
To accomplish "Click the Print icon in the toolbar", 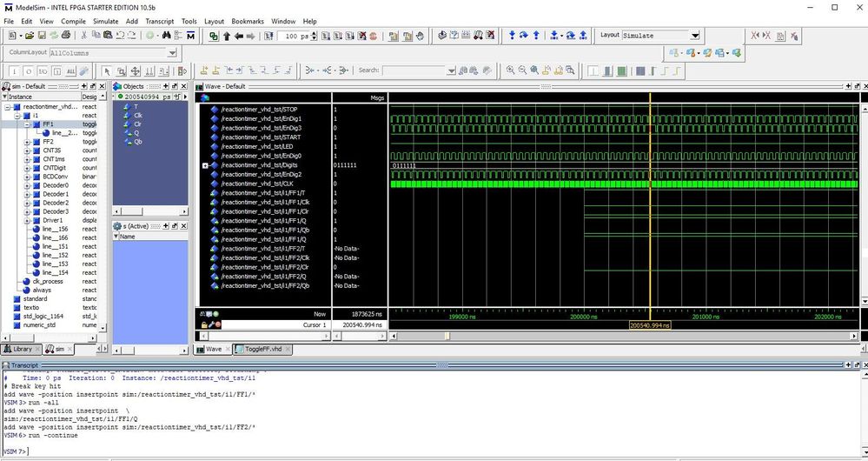I will pyautogui.click(x=66, y=36).
